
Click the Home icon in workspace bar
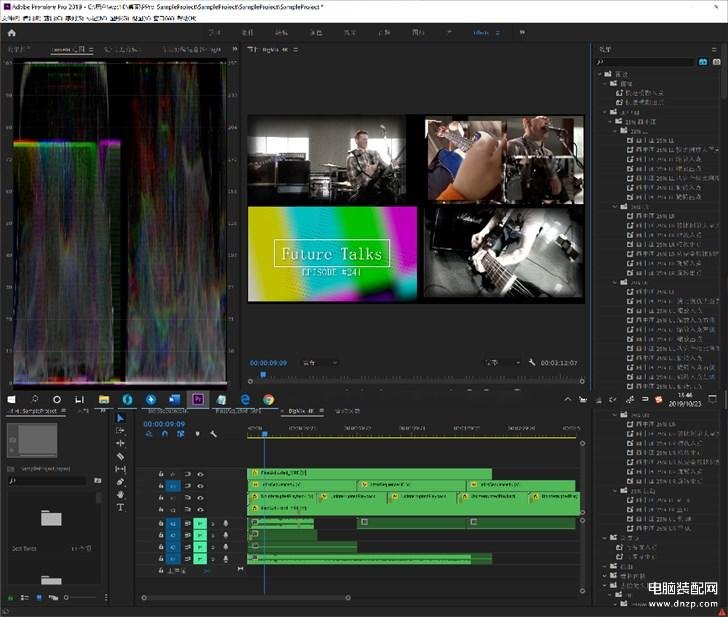[12, 32]
